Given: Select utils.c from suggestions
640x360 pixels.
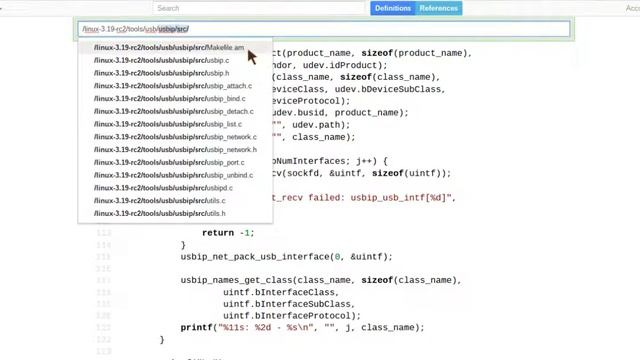Looking at the screenshot, I should point(175,200).
